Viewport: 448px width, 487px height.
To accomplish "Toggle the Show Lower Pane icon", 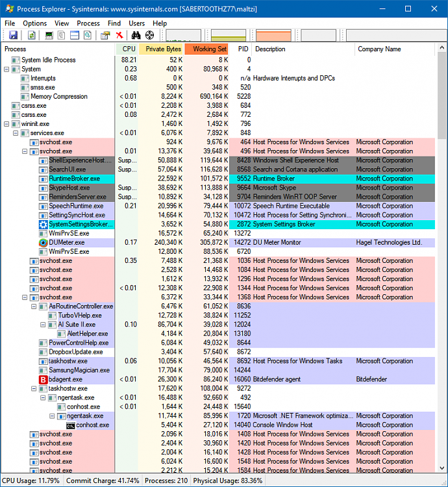I will click(x=75, y=35).
